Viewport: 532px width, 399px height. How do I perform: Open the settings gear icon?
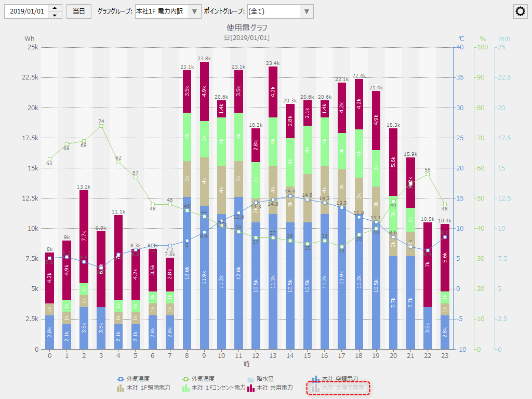coord(520,11)
